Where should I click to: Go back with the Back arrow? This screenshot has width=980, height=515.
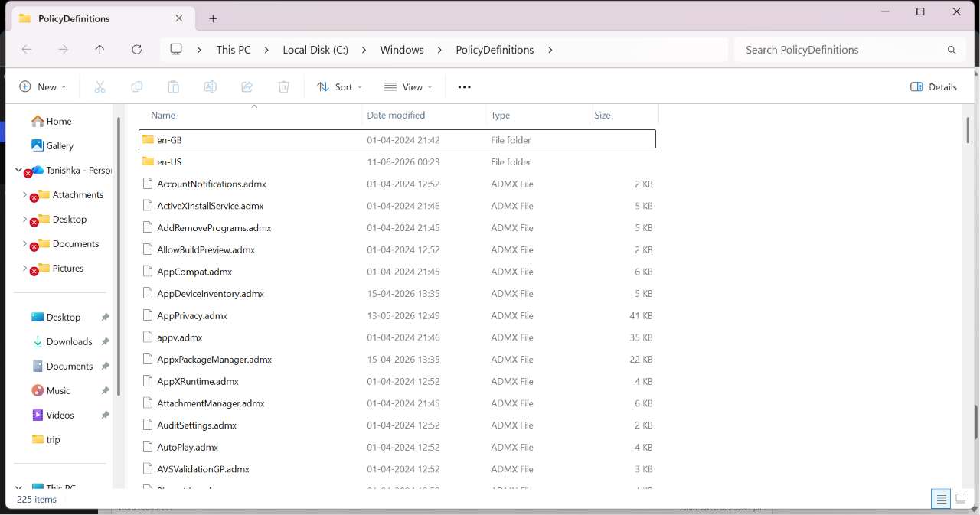[27, 50]
